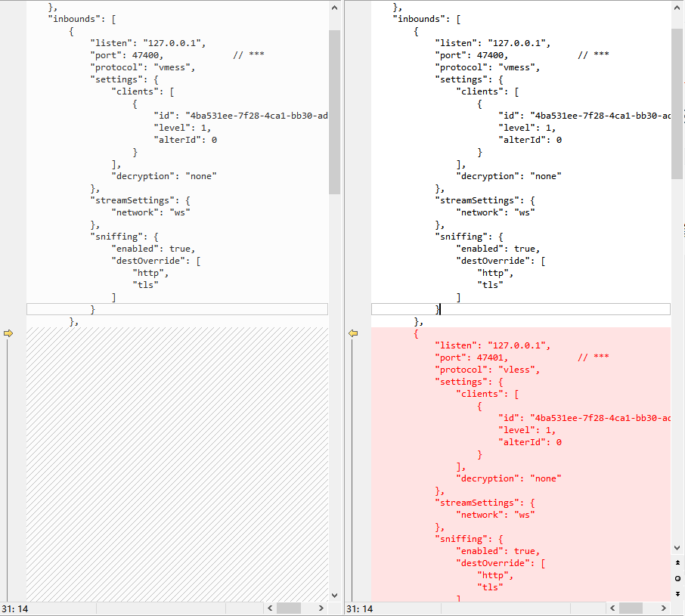Click left pane horizontal scrollbar thumb

pos(288,608)
